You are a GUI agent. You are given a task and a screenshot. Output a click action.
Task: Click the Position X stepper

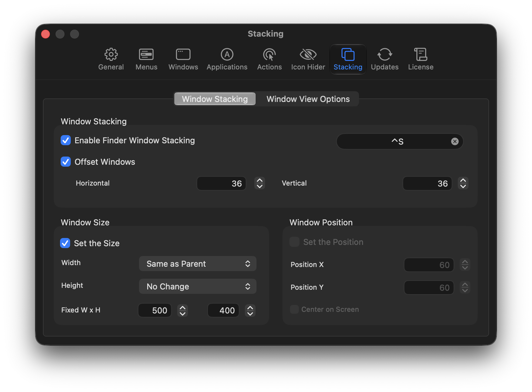pyautogui.click(x=465, y=264)
